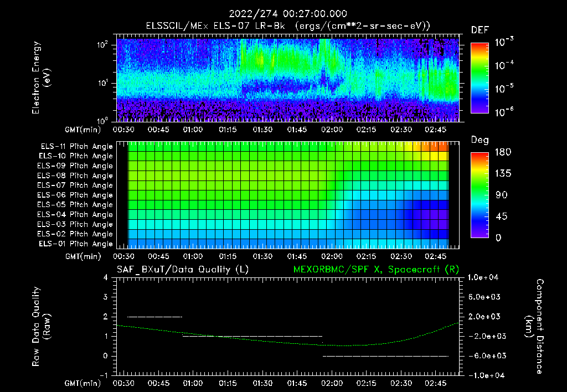Click the plot timestamp 2022/274 00:27:00.000

coord(288,14)
